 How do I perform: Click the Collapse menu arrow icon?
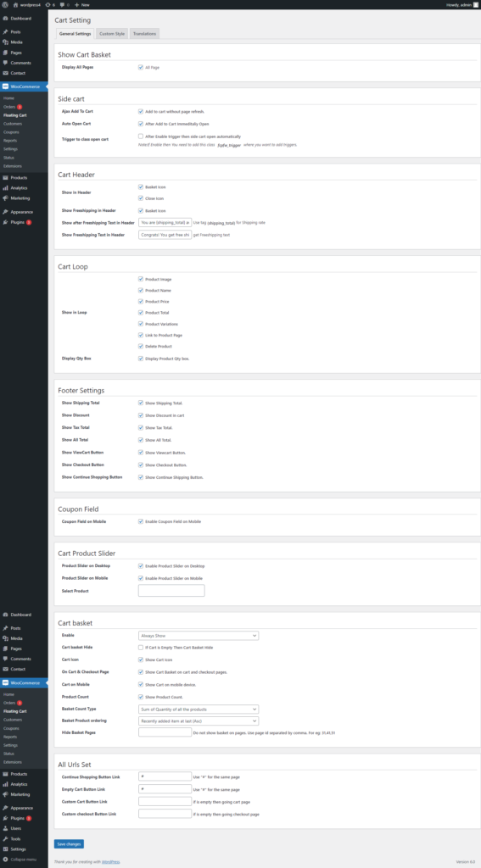click(6, 860)
